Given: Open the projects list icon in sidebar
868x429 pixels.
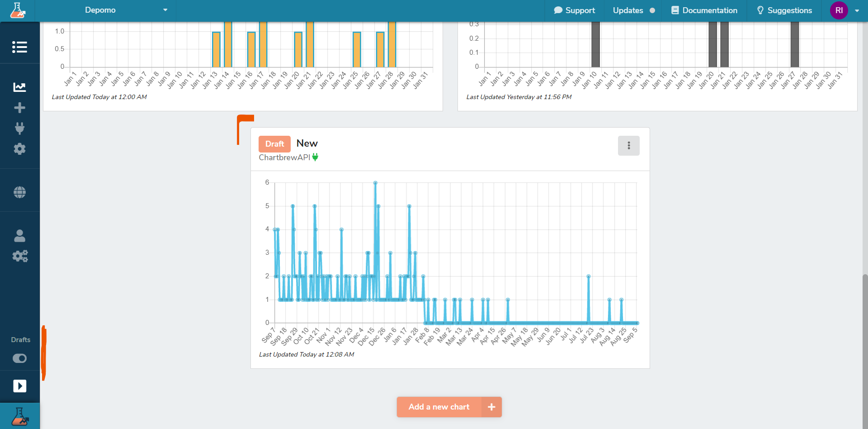Looking at the screenshot, I should point(19,47).
